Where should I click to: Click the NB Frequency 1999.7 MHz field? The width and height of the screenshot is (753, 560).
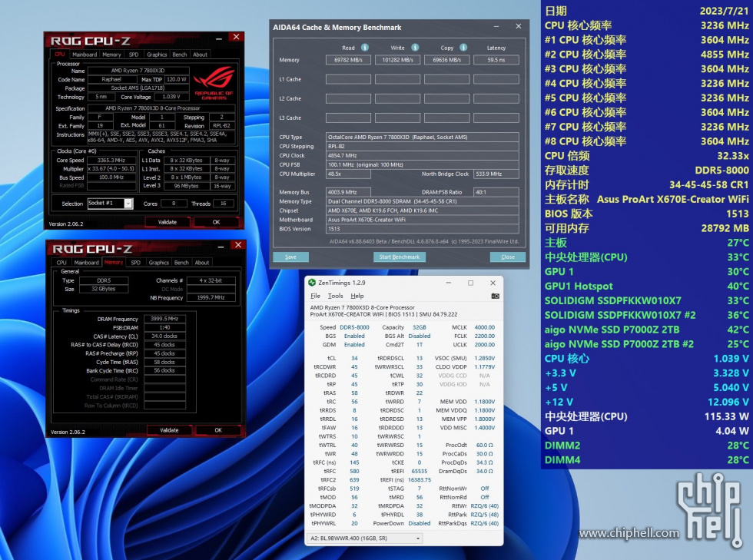(x=211, y=298)
